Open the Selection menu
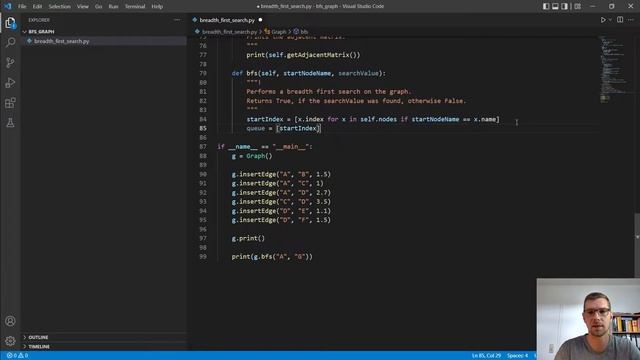This screenshot has height=360, width=640. (60, 6)
